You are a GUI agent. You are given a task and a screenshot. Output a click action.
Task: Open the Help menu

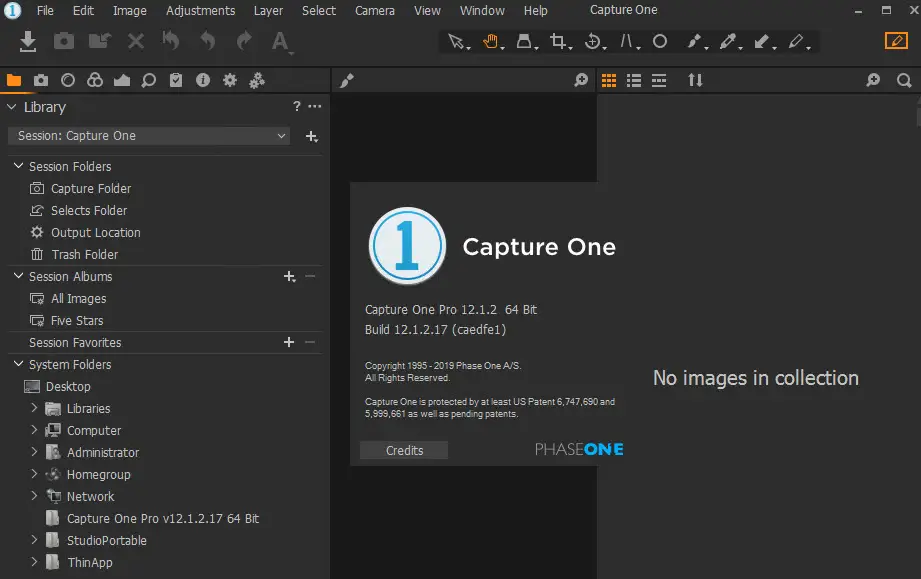pos(536,11)
